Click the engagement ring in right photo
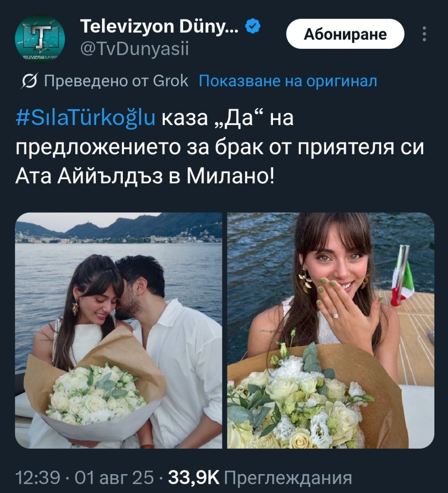This screenshot has width=448, height=493. [x=335, y=315]
